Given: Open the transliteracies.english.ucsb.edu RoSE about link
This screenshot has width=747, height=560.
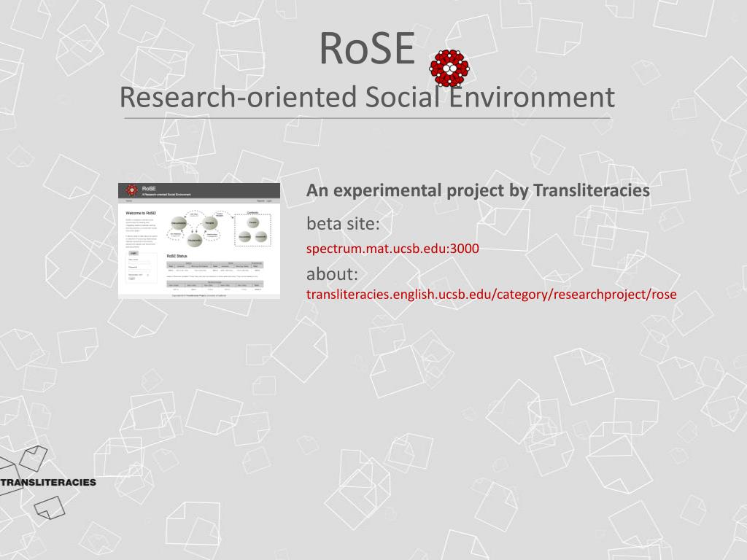Looking at the screenshot, I should (x=491, y=295).
